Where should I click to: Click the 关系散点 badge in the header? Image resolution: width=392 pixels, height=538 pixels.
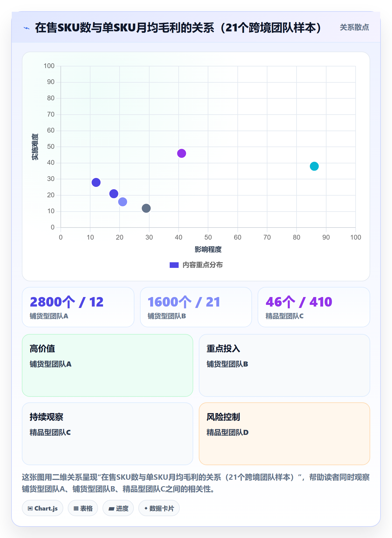pyautogui.click(x=354, y=27)
